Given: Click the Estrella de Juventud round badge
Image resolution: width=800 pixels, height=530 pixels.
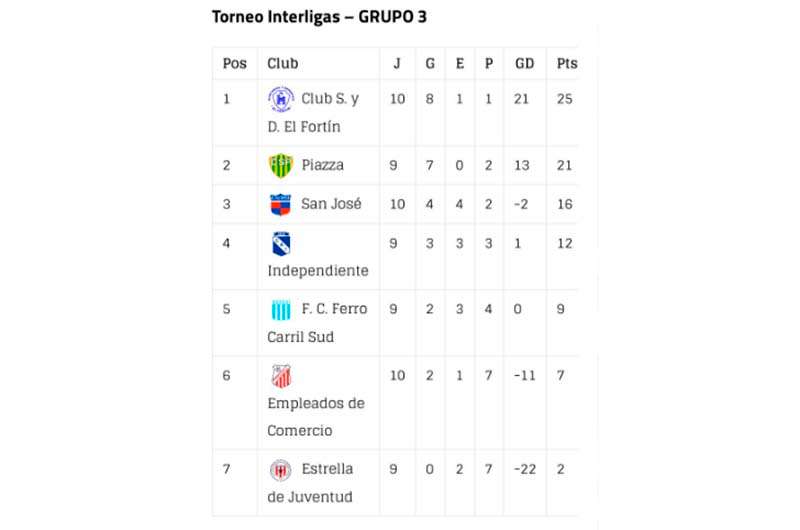Looking at the screenshot, I should coord(281,470).
